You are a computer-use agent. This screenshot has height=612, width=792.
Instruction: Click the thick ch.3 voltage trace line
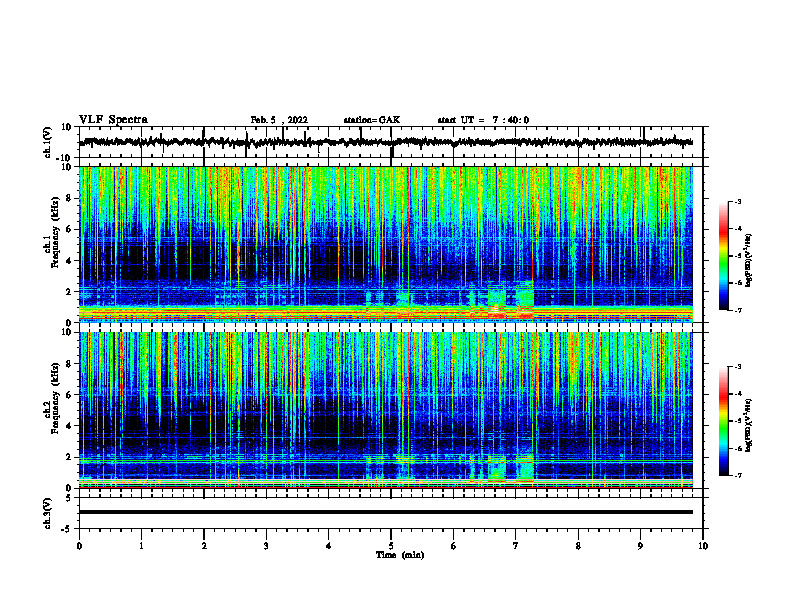[386, 512]
